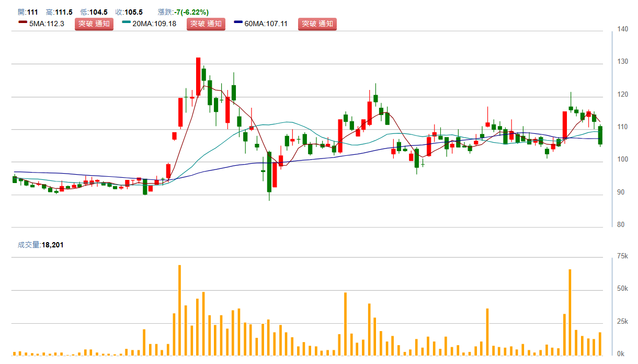Click the dark red 5MA legend swatch

click(22, 22)
